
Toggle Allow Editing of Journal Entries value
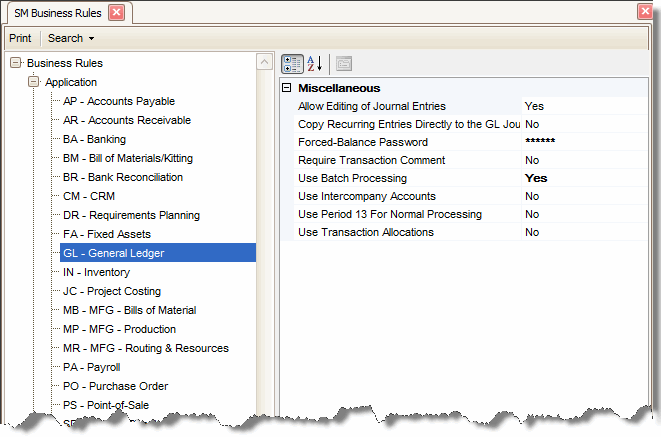534,106
